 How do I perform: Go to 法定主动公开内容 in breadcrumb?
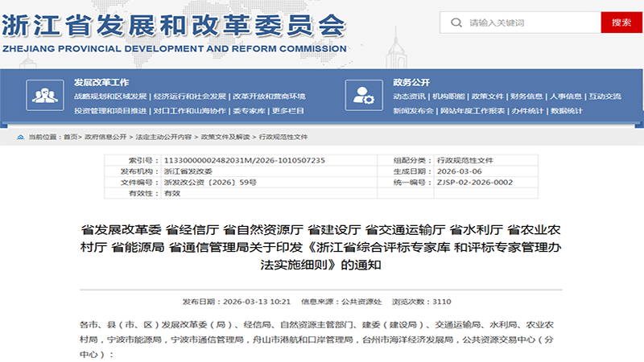tap(163, 137)
